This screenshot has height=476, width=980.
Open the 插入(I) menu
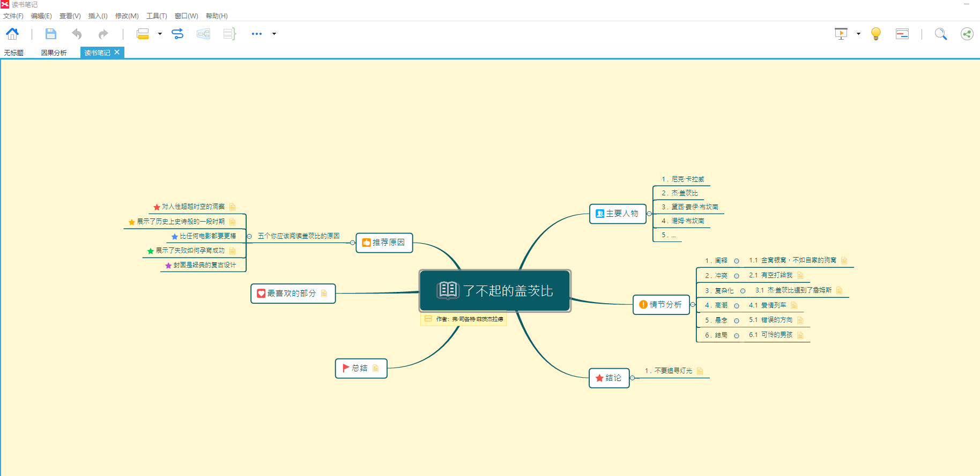tap(98, 16)
